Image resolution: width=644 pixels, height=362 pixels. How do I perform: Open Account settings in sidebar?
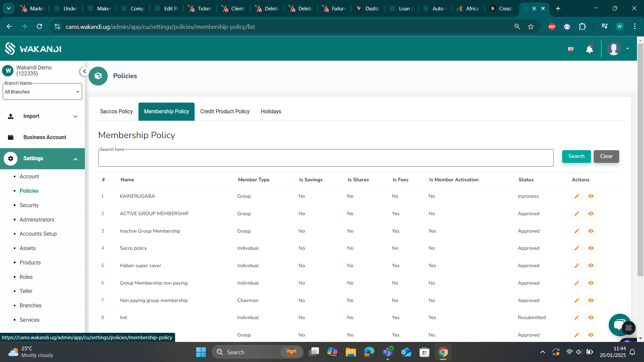[x=29, y=177]
